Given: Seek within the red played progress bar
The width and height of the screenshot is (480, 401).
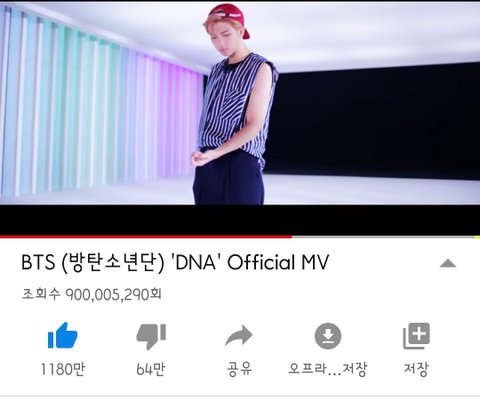Looking at the screenshot, I should pos(146,237).
